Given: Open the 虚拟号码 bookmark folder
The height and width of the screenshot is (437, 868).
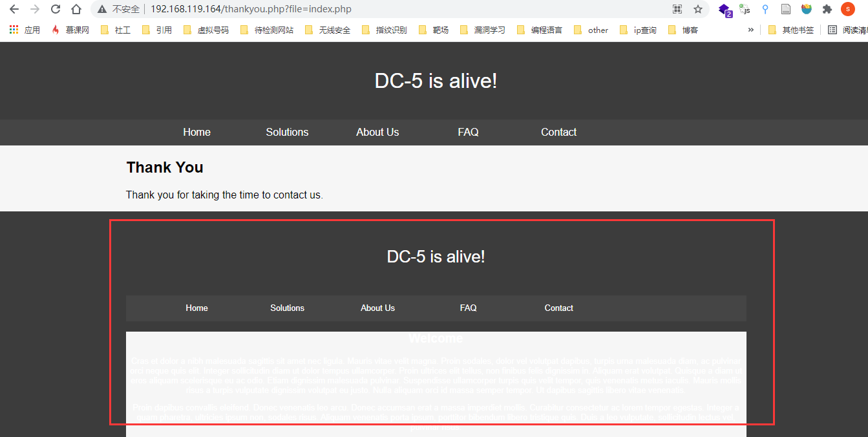Looking at the screenshot, I should tap(206, 30).
